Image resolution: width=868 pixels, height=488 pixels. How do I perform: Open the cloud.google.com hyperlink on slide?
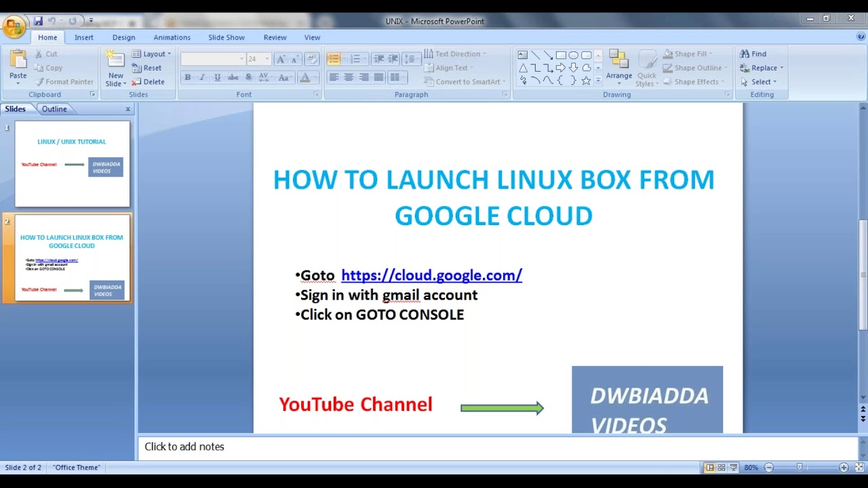pyautogui.click(x=431, y=275)
